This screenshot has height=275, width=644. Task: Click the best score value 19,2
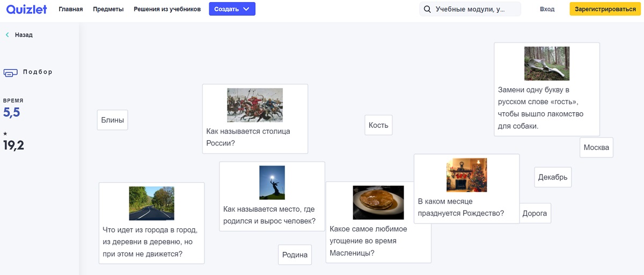pos(14,145)
